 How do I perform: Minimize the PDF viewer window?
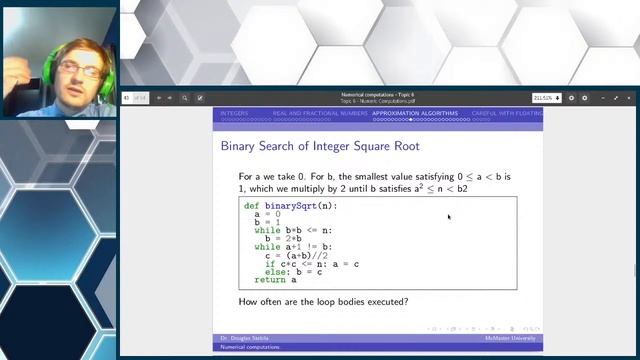coord(603,98)
